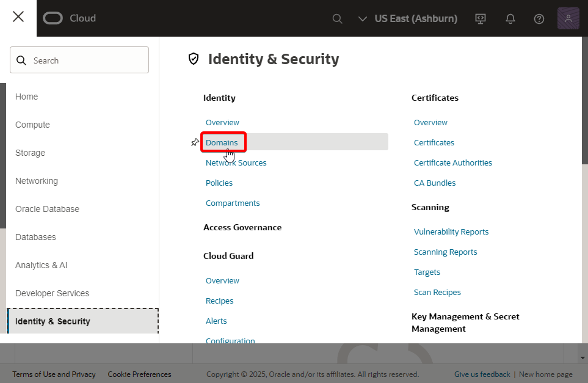Click the vertical scrollbar on the right
The height and width of the screenshot is (383, 588).
click(584, 100)
